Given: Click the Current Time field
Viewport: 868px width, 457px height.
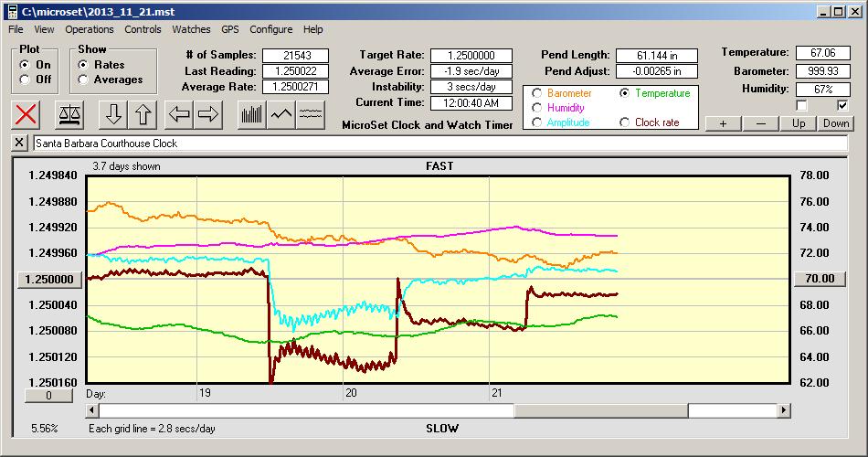Looking at the screenshot, I should [471, 102].
